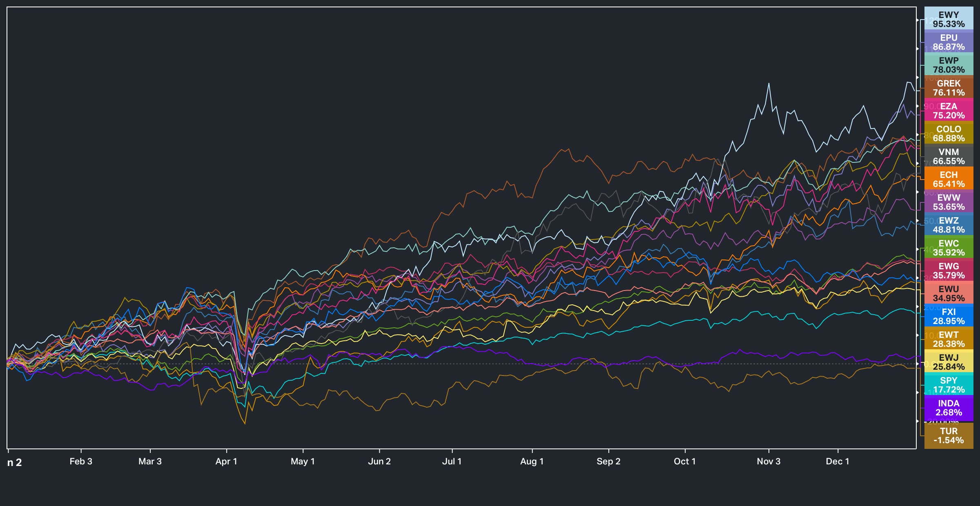Screen dimensions: 980x506
Task: Click the EWW 53.65% purple tag
Action: (948, 202)
